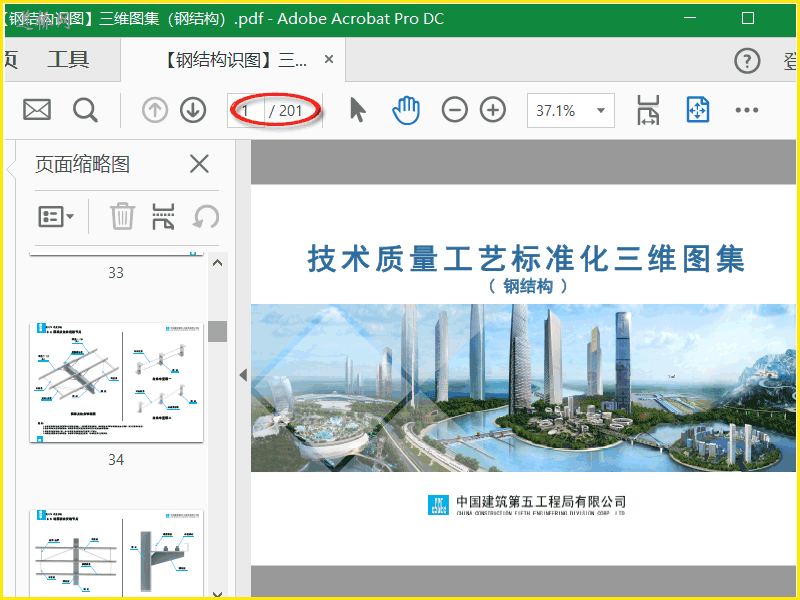
Task: Open the help question mark icon
Action: pos(747,61)
